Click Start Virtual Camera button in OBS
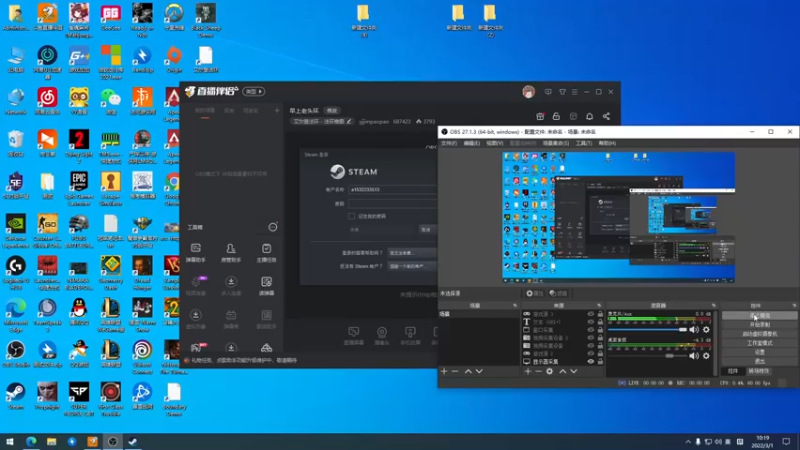The width and height of the screenshot is (800, 450). [x=760, y=334]
